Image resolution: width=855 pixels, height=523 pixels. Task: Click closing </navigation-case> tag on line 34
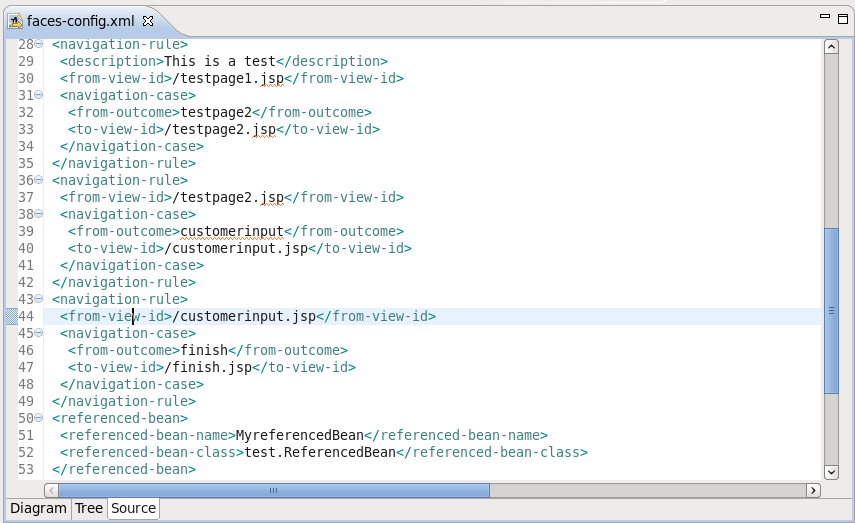coord(132,146)
